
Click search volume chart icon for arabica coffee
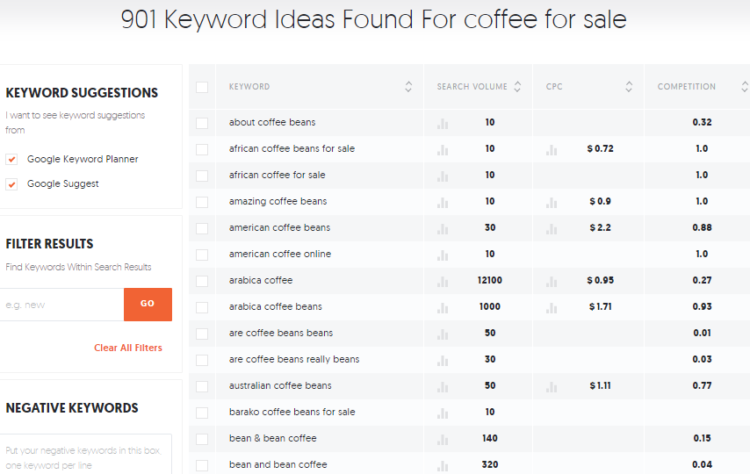[443, 281]
